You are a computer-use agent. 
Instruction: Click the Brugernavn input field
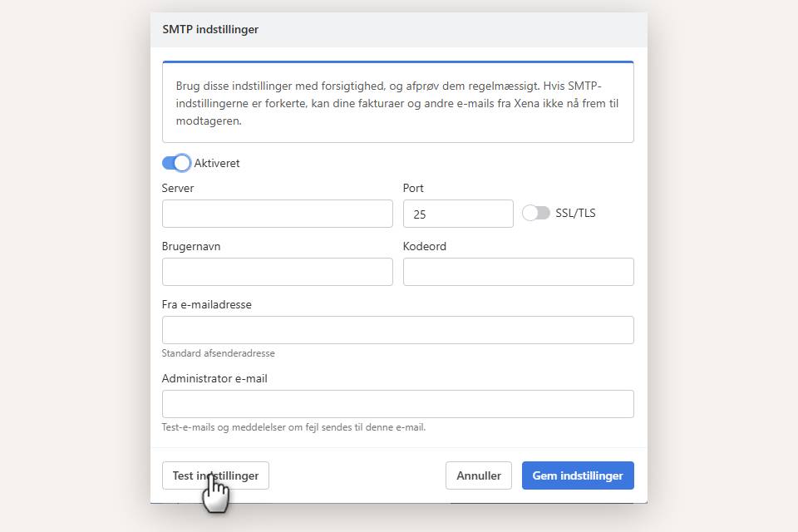[x=277, y=271]
